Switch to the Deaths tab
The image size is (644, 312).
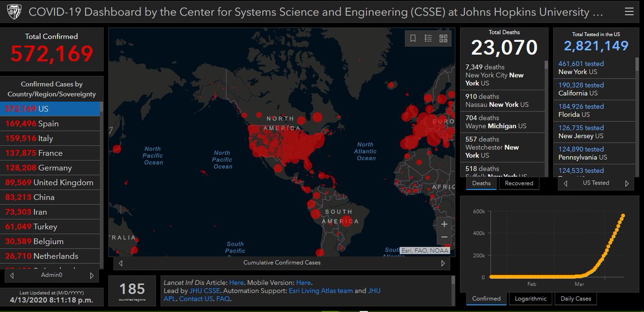[481, 183]
